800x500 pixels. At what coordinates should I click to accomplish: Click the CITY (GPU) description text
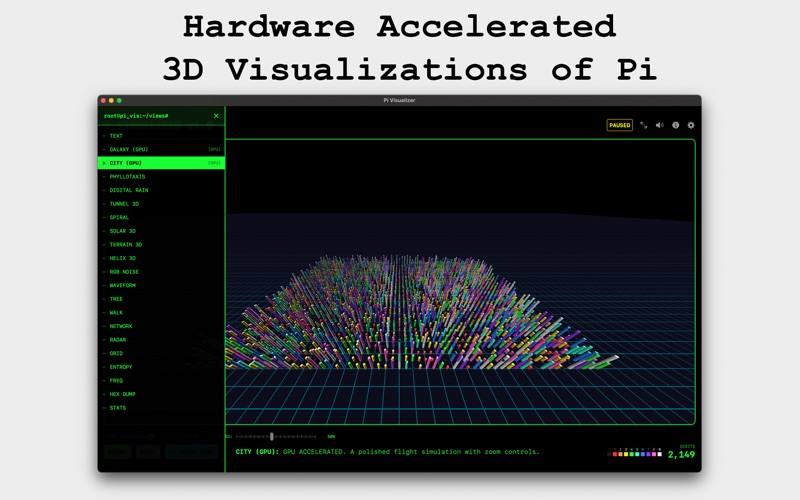tap(387, 452)
